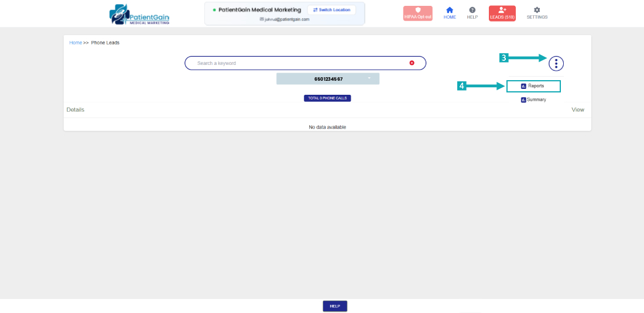The width and height of the screenshot is (644, 313).
Task: Focus the Search a keyword field
Action: pyautogui.click(x=305, y=63)
